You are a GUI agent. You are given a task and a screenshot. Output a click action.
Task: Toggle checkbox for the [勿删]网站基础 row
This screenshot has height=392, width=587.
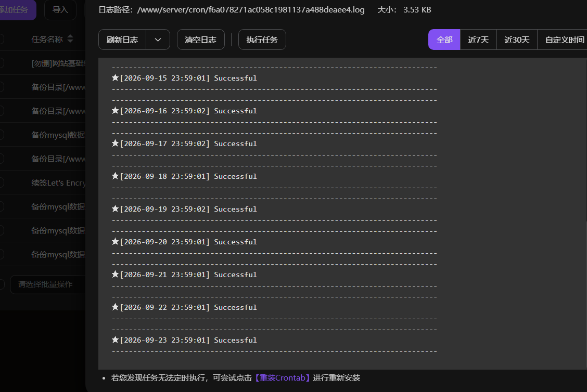click(x=1, y=63)
